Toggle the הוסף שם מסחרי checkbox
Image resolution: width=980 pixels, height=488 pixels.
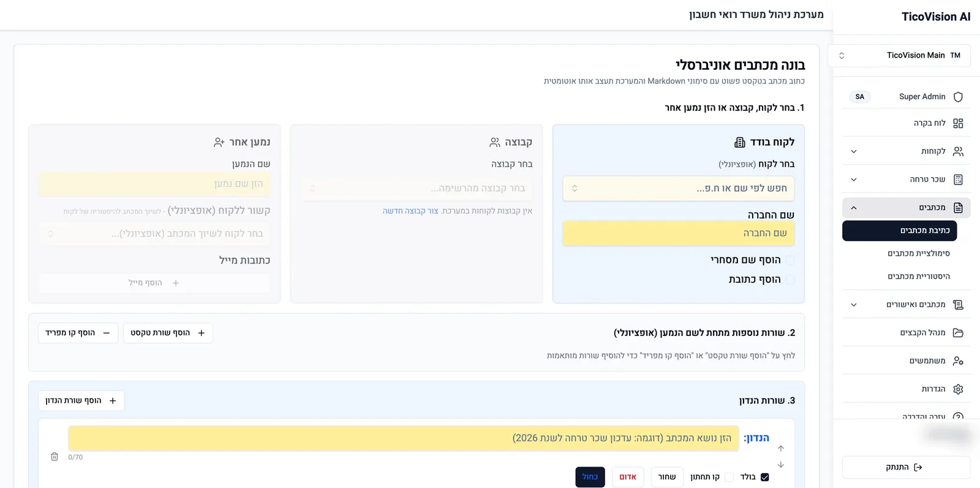(x=790, y=260)
